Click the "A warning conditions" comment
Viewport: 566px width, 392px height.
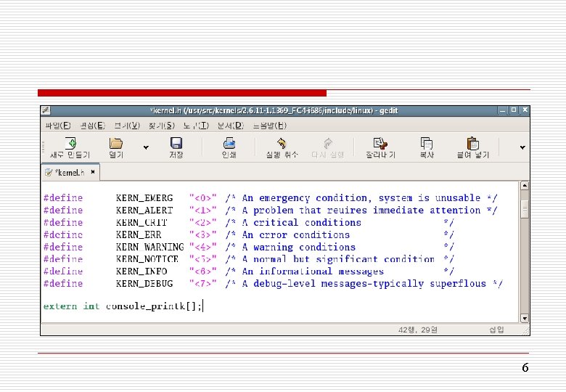click(299, 248)
